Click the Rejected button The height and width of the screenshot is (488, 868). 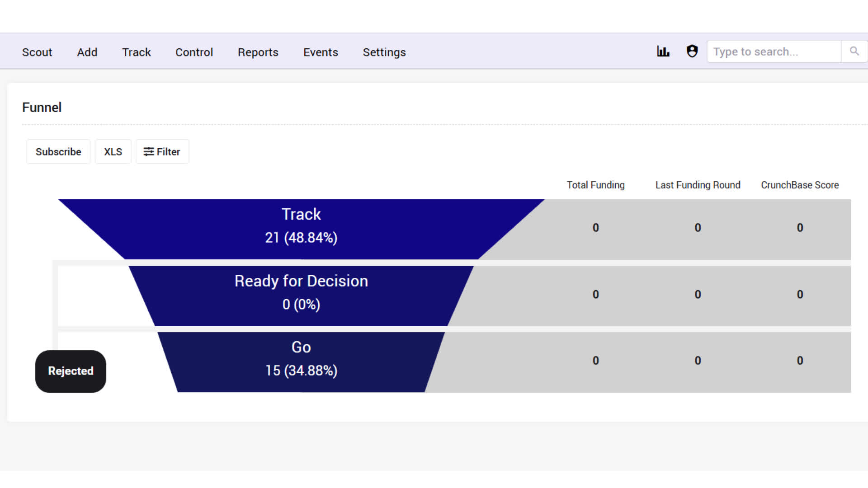click(71, 371)
